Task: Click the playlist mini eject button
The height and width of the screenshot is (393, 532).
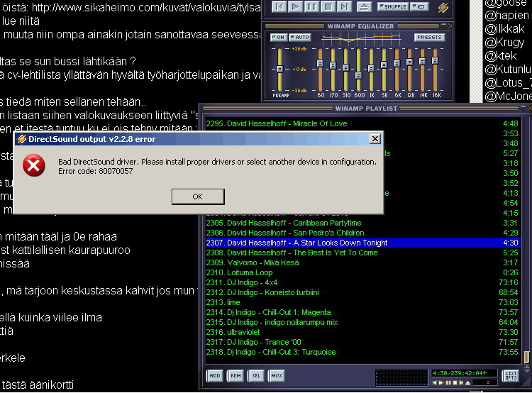Action: pyautogui.click(x=468, y=383)
